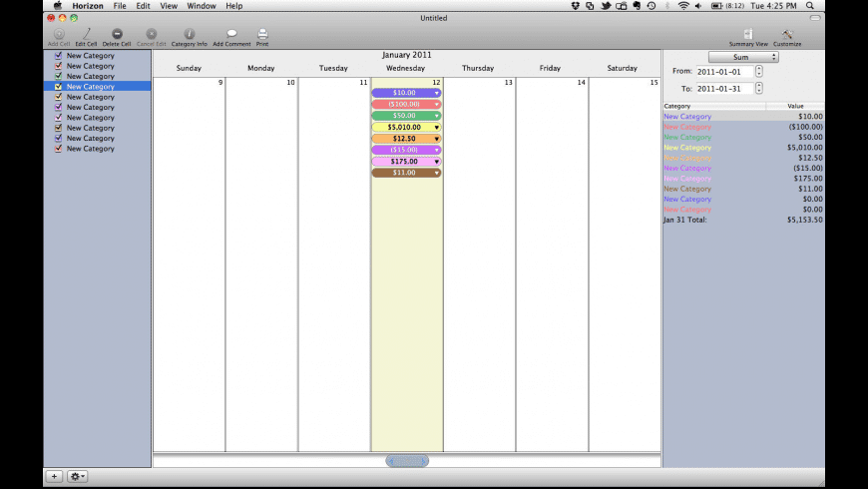
Task: Click the Add Cell toolbar icon
Action: click(59, 34)
